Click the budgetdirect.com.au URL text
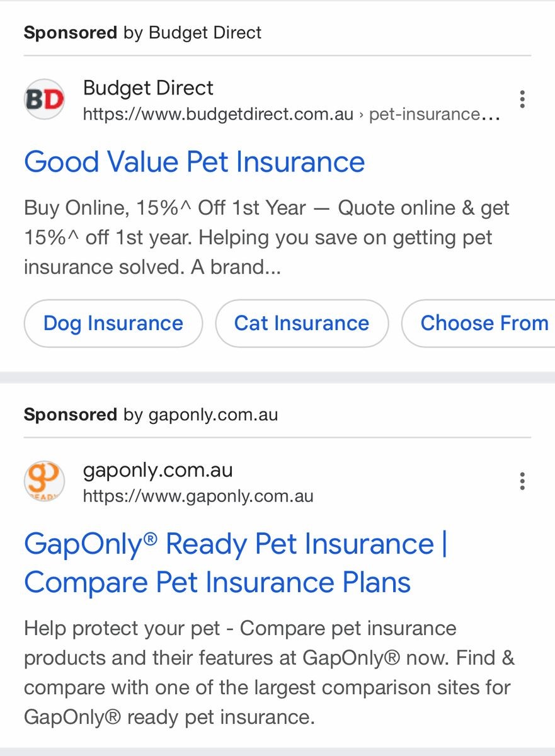This screenshot has width=555, height=756. pyautogui.click(x=218, y=115)
